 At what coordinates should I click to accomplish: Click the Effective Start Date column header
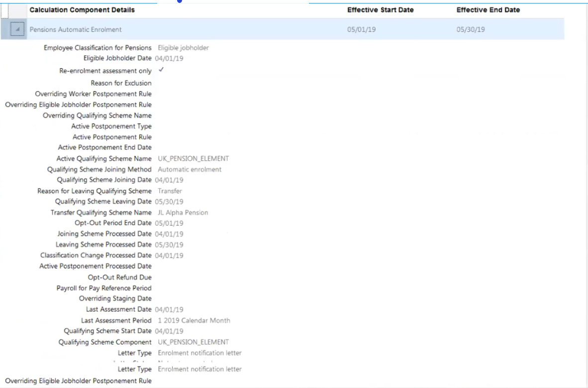point(380,10)
